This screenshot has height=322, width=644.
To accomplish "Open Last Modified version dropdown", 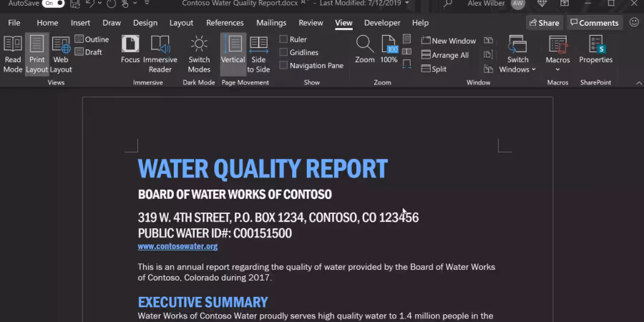I will (406, 4).
